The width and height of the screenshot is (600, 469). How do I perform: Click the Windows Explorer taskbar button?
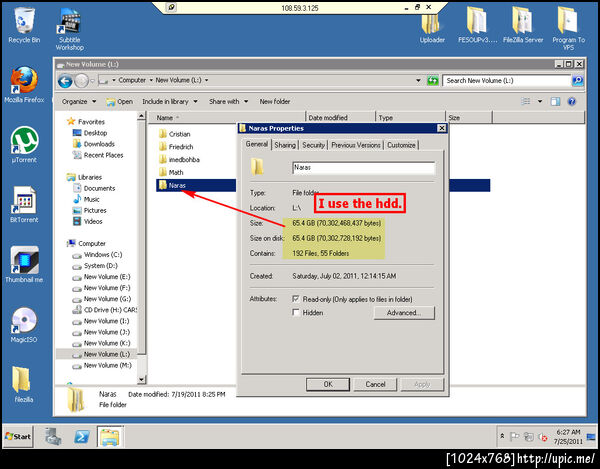click(x=110, y=436)
